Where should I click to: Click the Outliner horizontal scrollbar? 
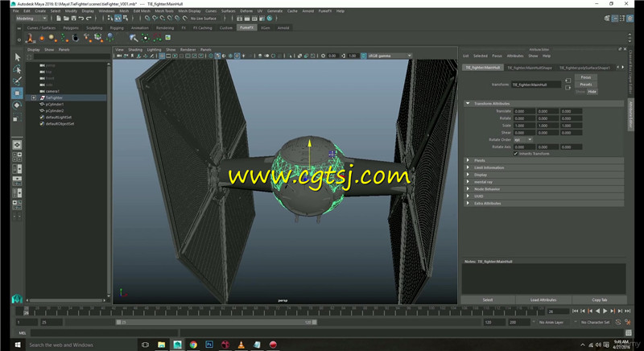pyautogui.click(x=65, y=300)
